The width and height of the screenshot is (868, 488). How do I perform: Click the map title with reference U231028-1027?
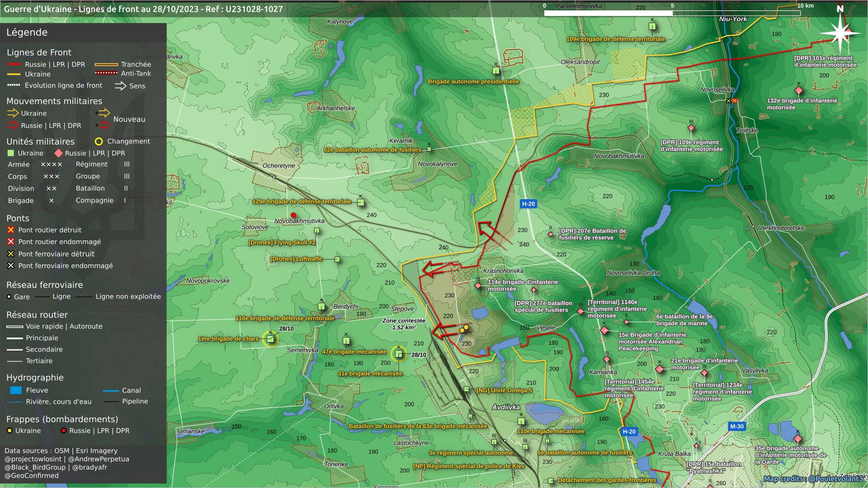click(x=143, y=9)
